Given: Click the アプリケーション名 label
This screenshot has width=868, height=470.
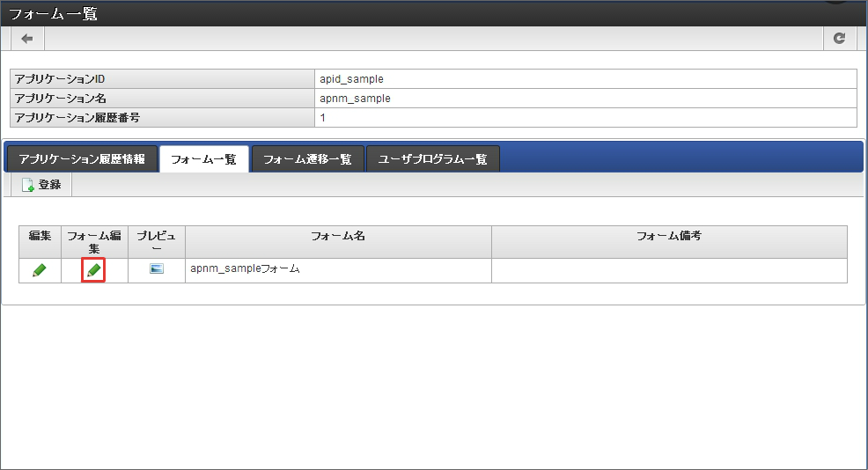Looking at the screenshot, I should pyautogui.click(x=61, y=99).
